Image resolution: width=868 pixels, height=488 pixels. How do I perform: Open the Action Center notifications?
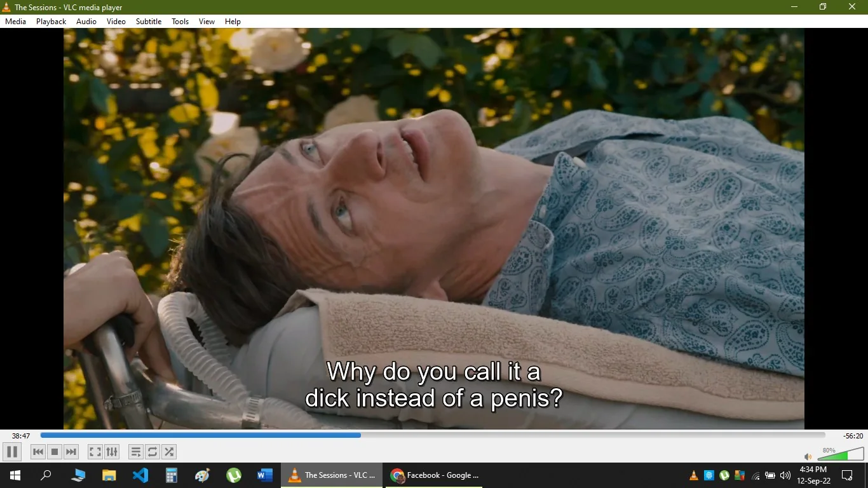click(847, 475)
